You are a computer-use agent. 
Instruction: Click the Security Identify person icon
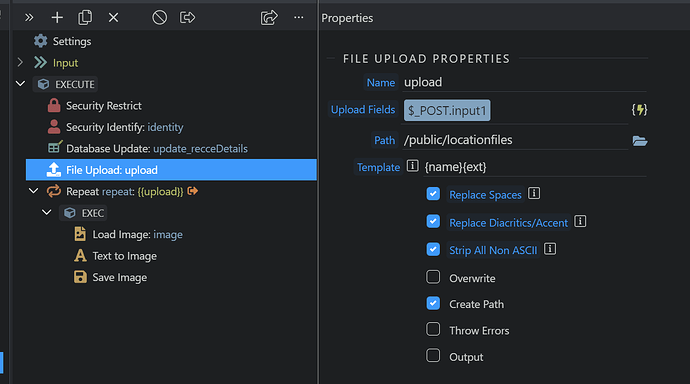pos(54,127)
